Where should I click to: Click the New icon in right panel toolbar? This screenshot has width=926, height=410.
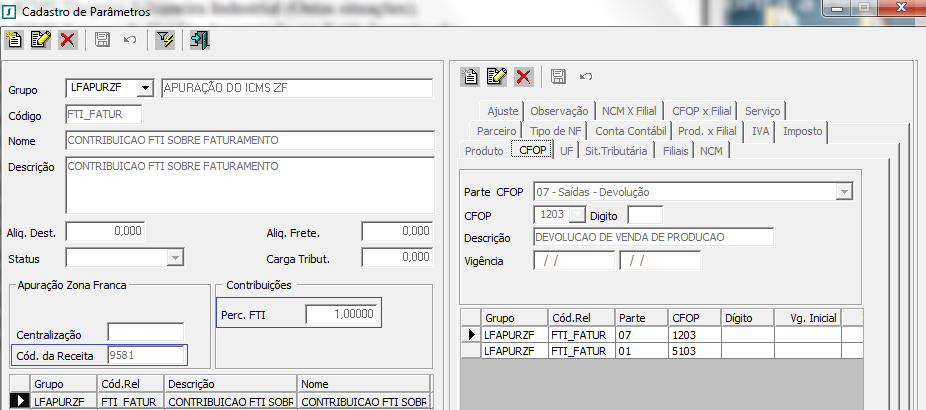(470, 76)
